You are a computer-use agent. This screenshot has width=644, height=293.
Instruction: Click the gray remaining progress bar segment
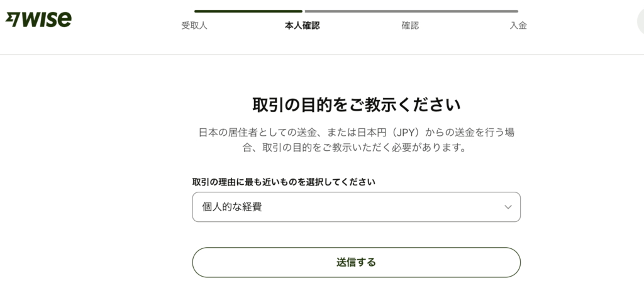pyautogui.click(x=411, y=11)
